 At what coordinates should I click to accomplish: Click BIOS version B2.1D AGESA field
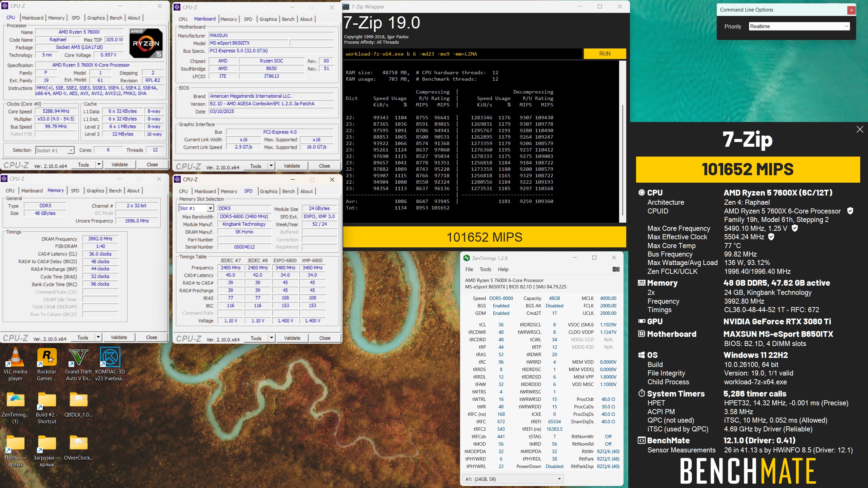click(x=271, y=104)
